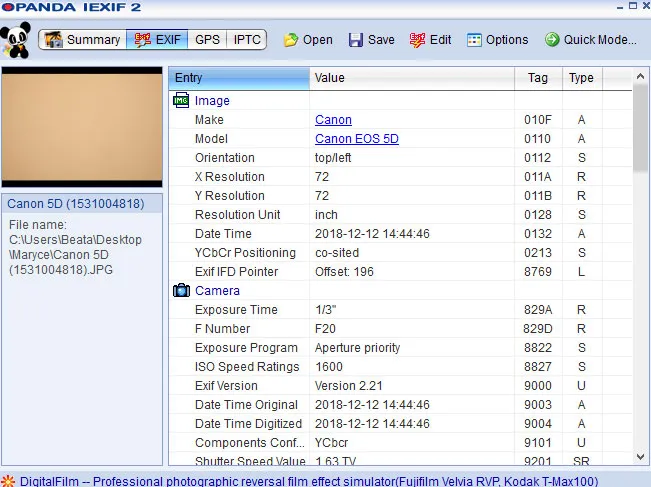Sort by the Value column header

411,78
